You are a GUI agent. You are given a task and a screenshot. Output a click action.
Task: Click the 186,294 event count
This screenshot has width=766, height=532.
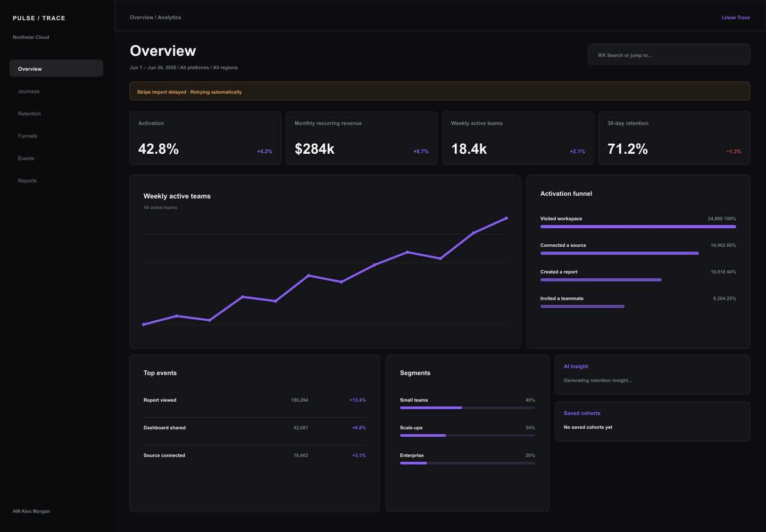pos(299,400)
